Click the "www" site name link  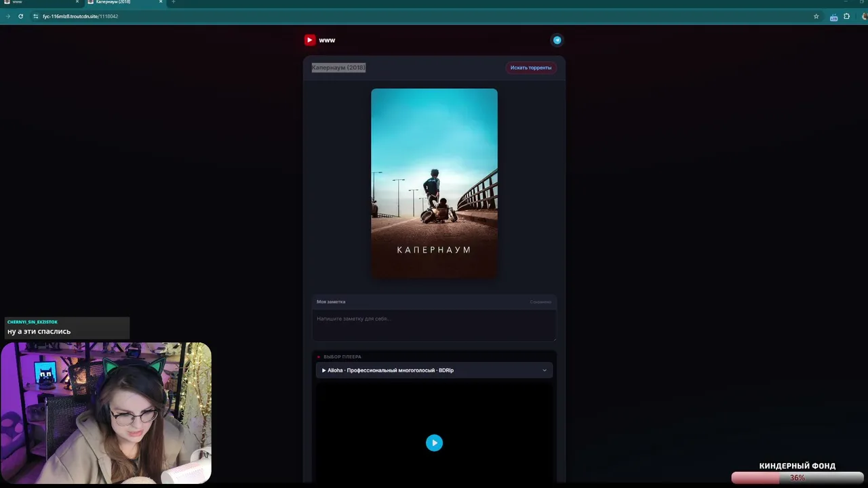coord(327,40)
